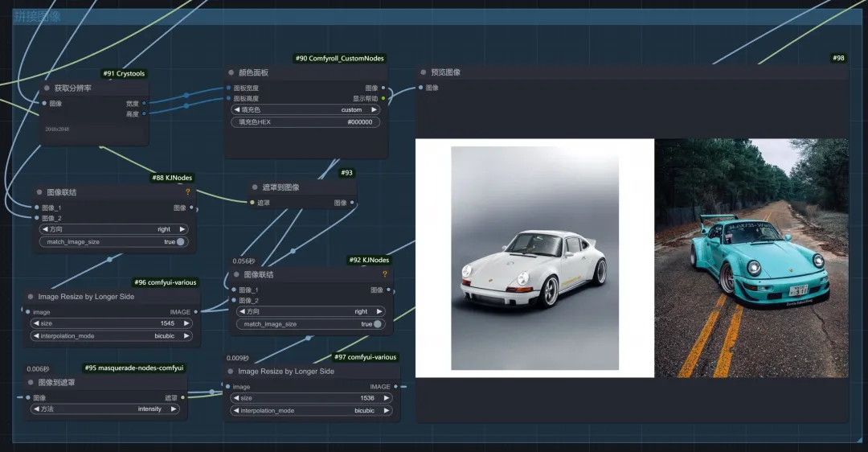
Task: Select previous 填充色 option with left arrow
Action: [237, 109]
